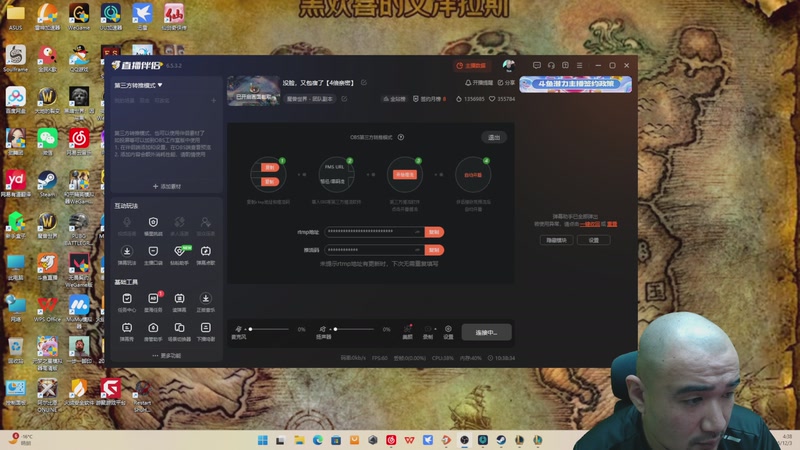Edit the stream category pencil icon
The height and width of the screenshot is (450, 800).
click(344, 99)
